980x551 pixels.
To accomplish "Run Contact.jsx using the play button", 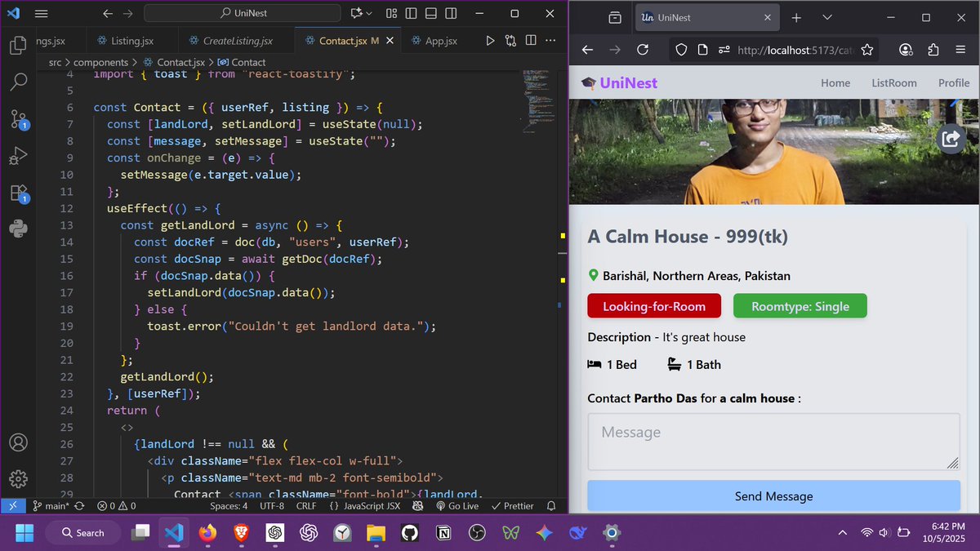I will 488,39.
